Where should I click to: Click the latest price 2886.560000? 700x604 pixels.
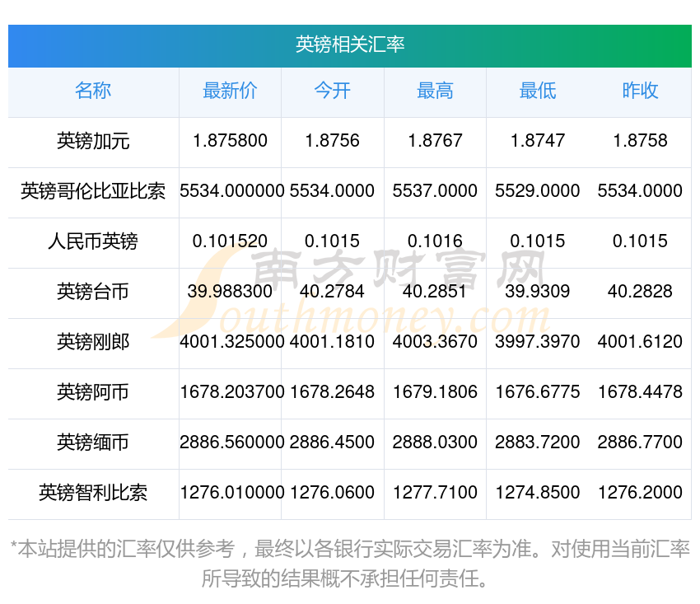point(231,442)
